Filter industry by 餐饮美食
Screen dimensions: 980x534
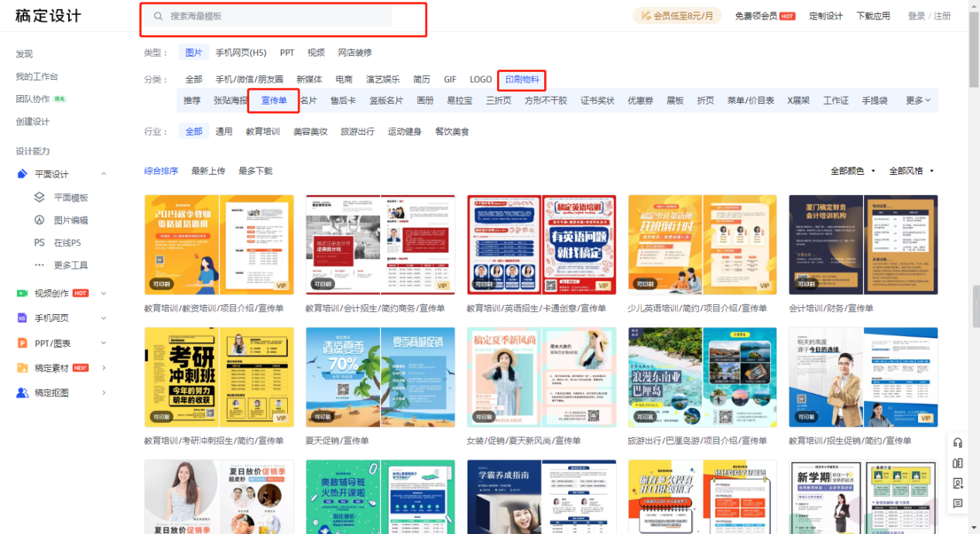coord(452,132)
